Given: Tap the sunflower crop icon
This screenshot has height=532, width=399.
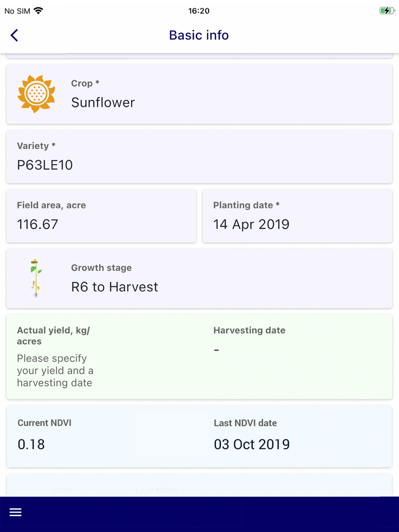Looking at the screenshot, I should point(36,94).
